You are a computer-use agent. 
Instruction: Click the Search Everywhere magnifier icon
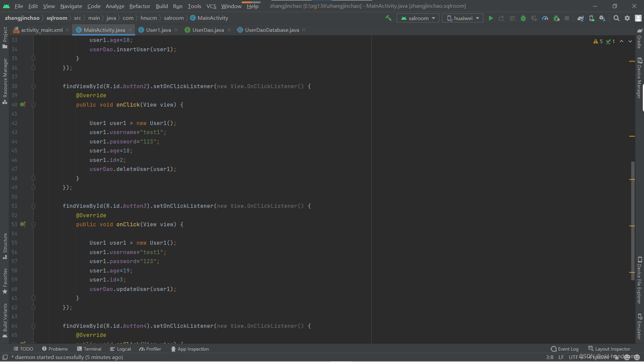(x=616, y=18)
